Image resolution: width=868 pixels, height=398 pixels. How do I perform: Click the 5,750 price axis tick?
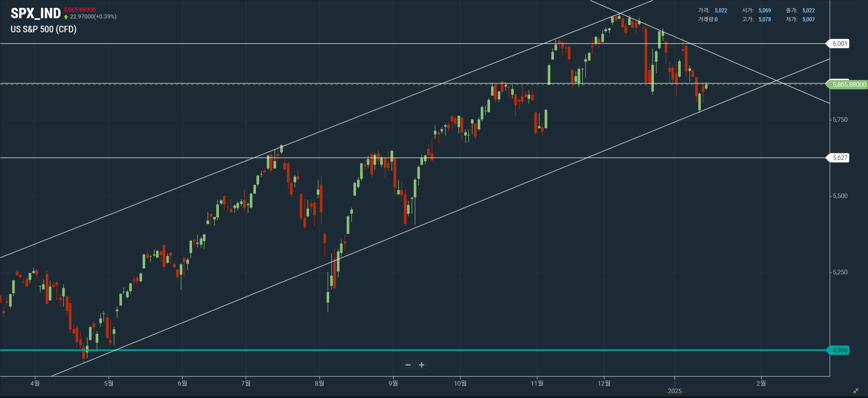[840, 120]
